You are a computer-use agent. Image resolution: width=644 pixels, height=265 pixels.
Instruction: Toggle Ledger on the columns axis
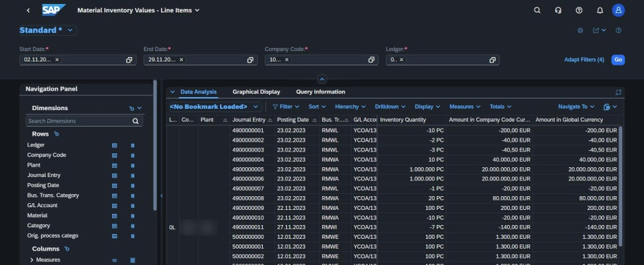133,145
